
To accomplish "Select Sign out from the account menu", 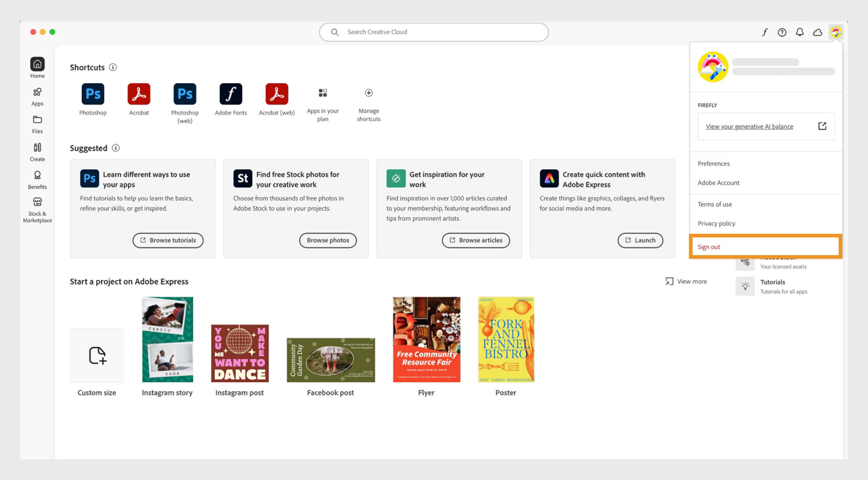I will click(708, 247).
